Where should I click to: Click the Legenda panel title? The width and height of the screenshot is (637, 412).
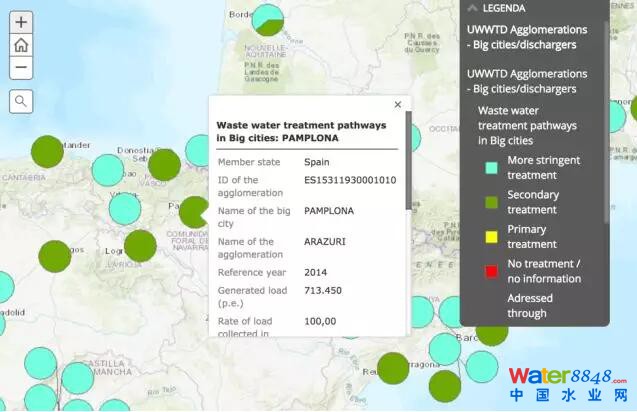click(x=504, y=8)
